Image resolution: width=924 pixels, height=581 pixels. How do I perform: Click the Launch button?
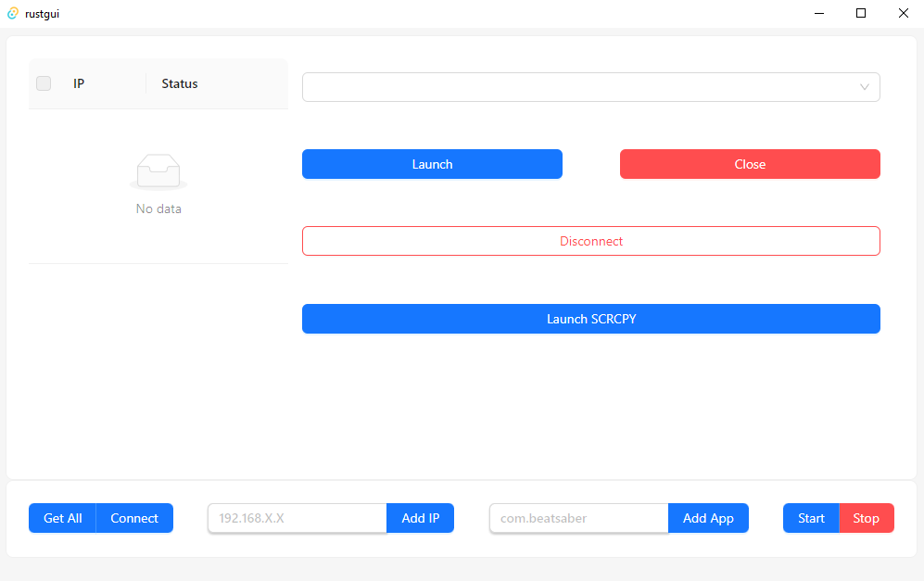coord(432,164)
